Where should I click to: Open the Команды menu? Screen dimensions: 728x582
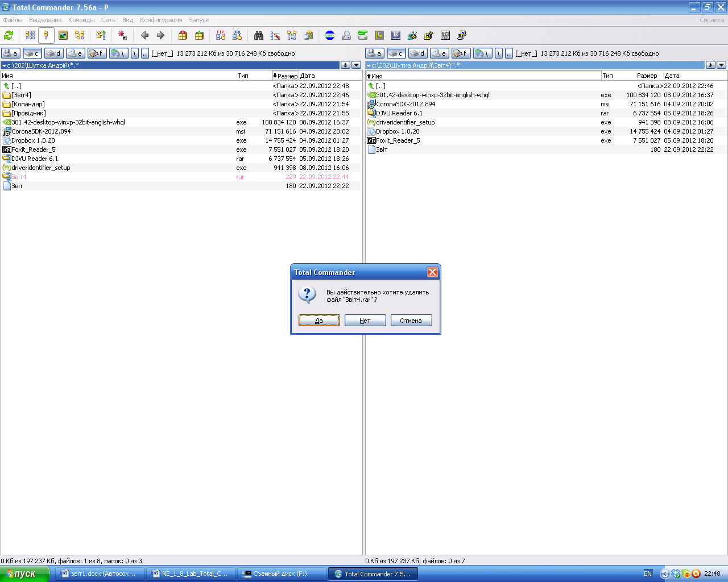point(81,20)
